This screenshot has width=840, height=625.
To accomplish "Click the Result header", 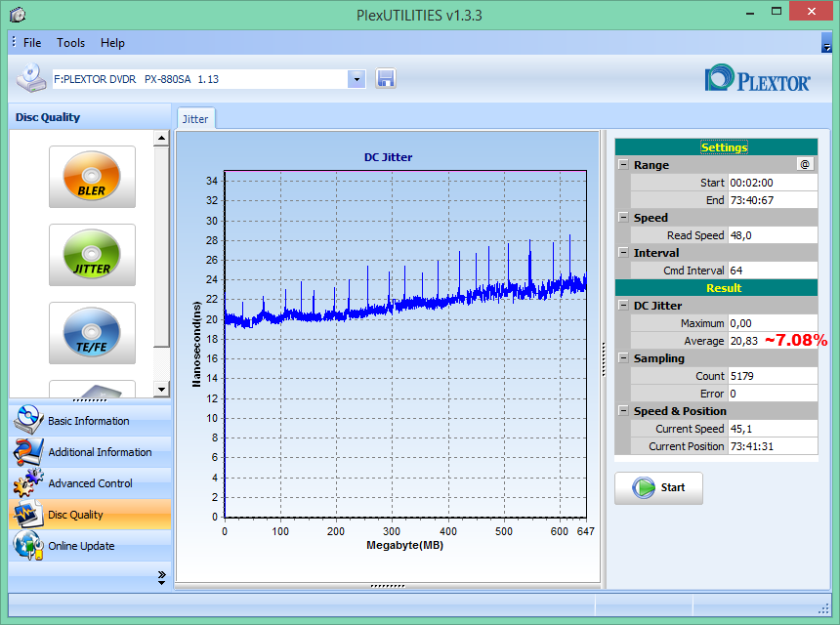I will pos(716,287).
